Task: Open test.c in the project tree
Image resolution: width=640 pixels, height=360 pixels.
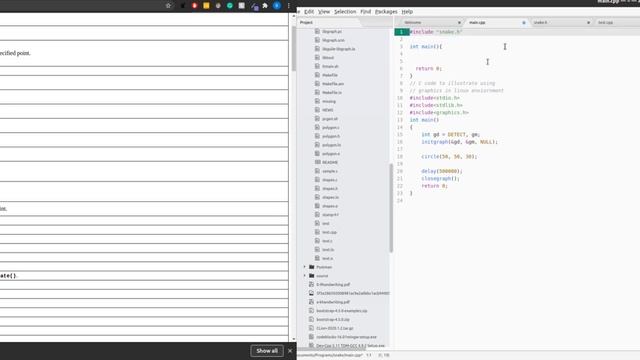Action: (327, 241)
